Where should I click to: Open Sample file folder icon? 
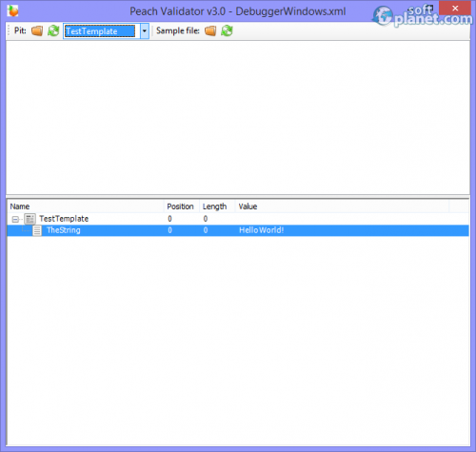click(x=210, y=30)
